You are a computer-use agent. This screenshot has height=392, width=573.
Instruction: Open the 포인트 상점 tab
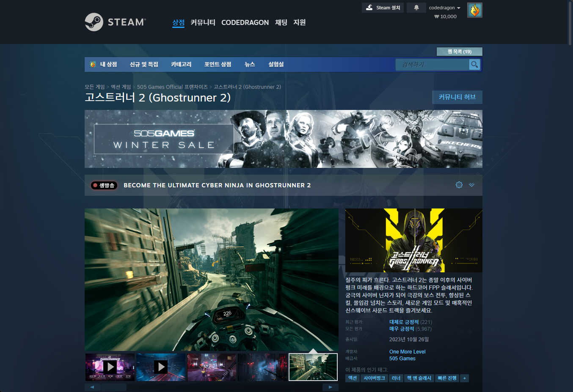(218, 64)
